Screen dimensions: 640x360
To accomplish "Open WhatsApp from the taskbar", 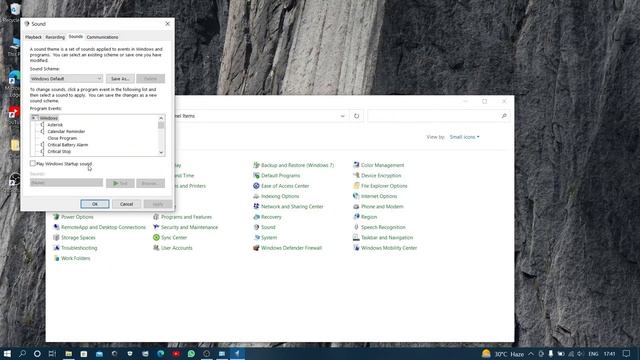I will (191, 353).
